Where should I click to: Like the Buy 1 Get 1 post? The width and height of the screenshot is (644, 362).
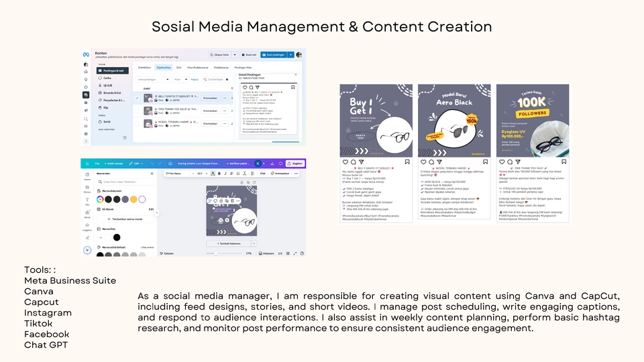[345, 162]
